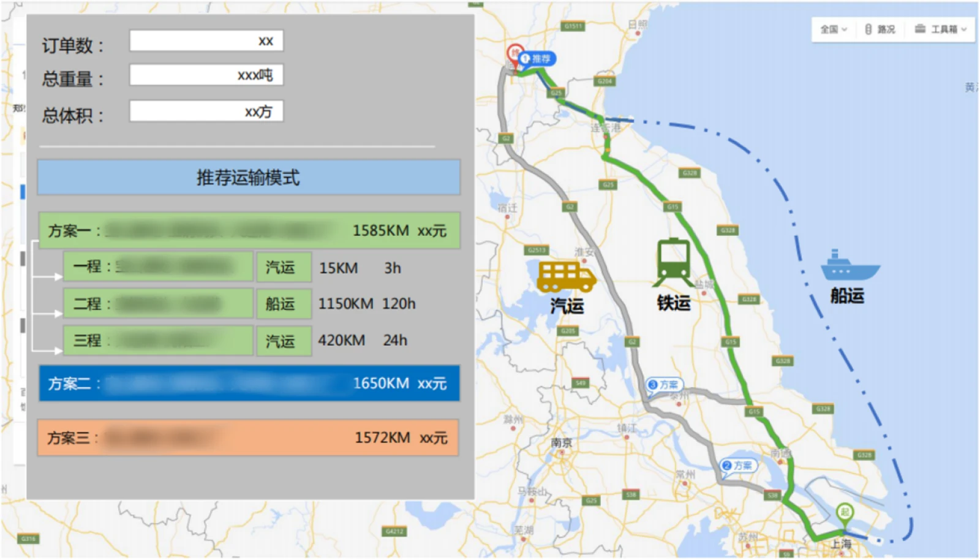Click the blue 推荐 route label

pos(537,59)
